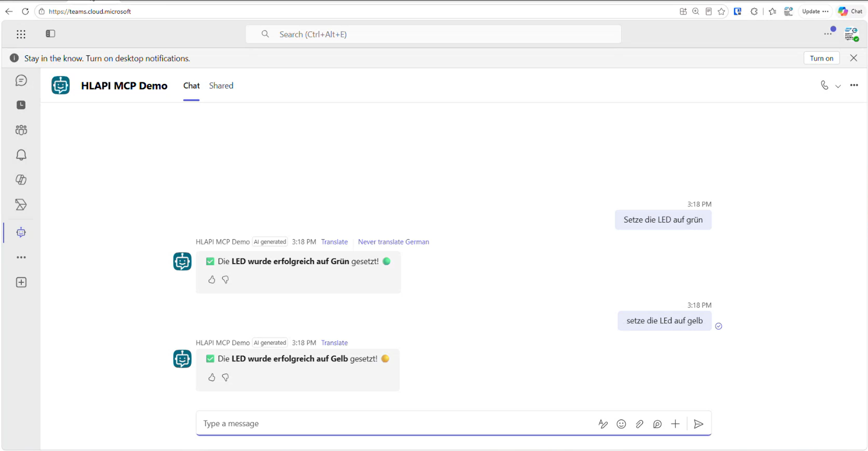Open the profile avatar menu
The width and height of the screenshot is (868, 451).
851,34
